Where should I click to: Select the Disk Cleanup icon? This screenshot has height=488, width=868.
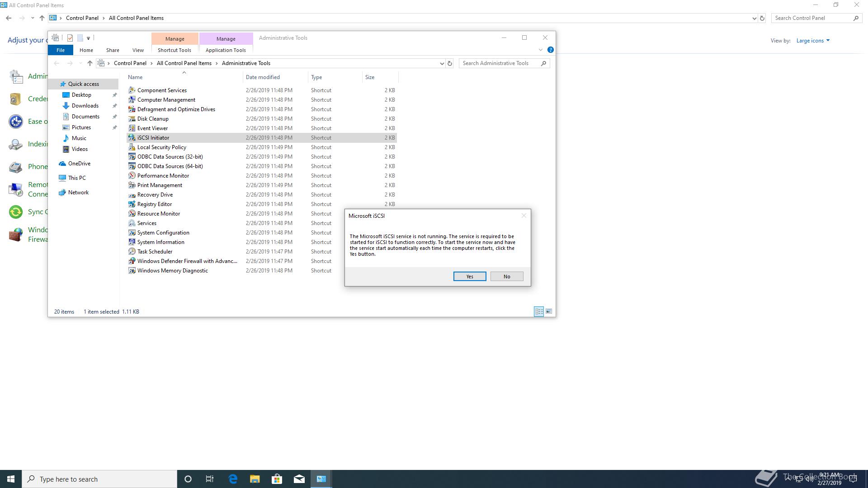click(x=132, y=118)
